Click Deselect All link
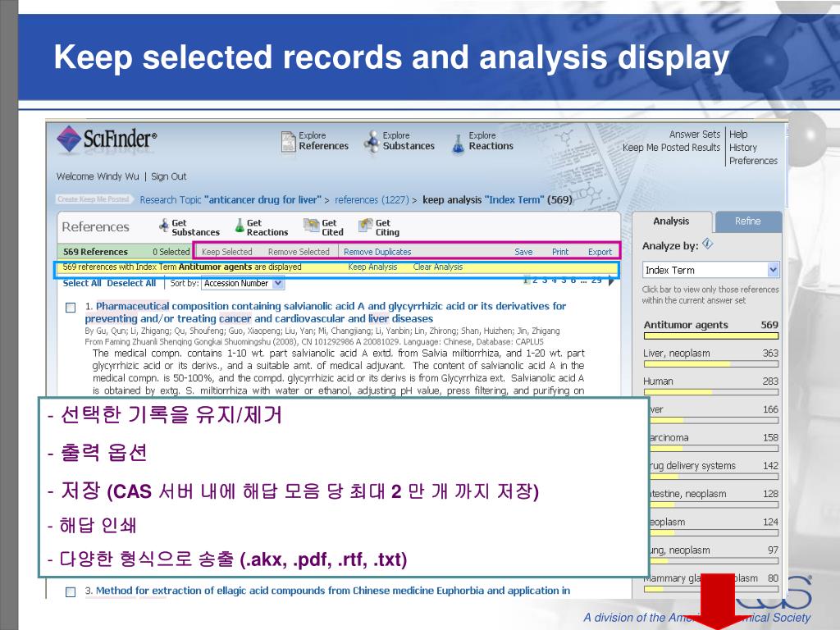The image size is (840, 630). tap(131, 283)
